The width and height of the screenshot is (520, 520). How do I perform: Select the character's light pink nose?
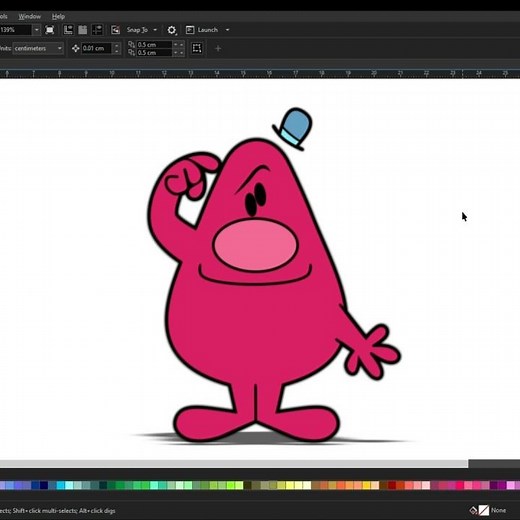[x=255, y=245]
